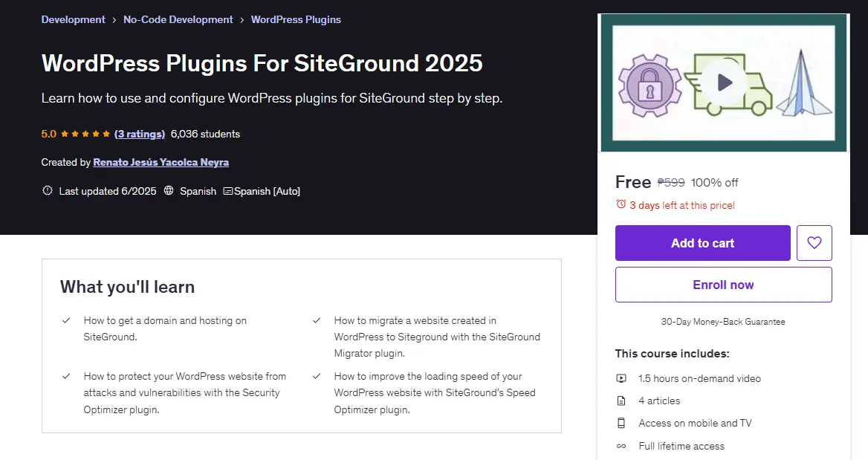The height and width of the screenshot is (460, 868).
Task: Click the Free price label
Action: pyautogui.click(x=632, y=182)
